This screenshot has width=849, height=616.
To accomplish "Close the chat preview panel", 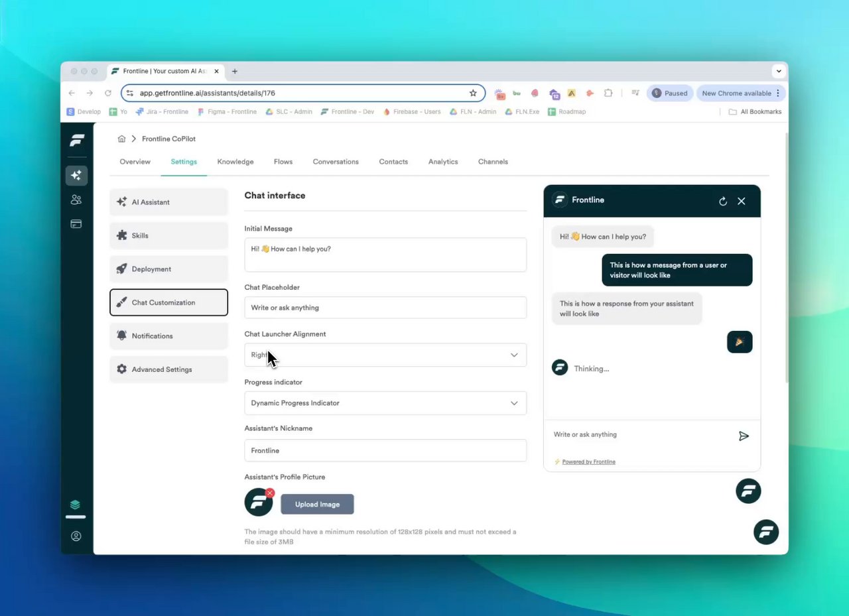I will (x=742, y=201).
